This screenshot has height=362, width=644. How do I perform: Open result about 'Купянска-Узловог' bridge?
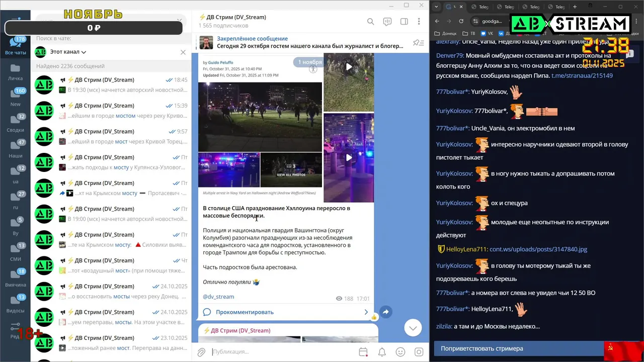(111, 162)
